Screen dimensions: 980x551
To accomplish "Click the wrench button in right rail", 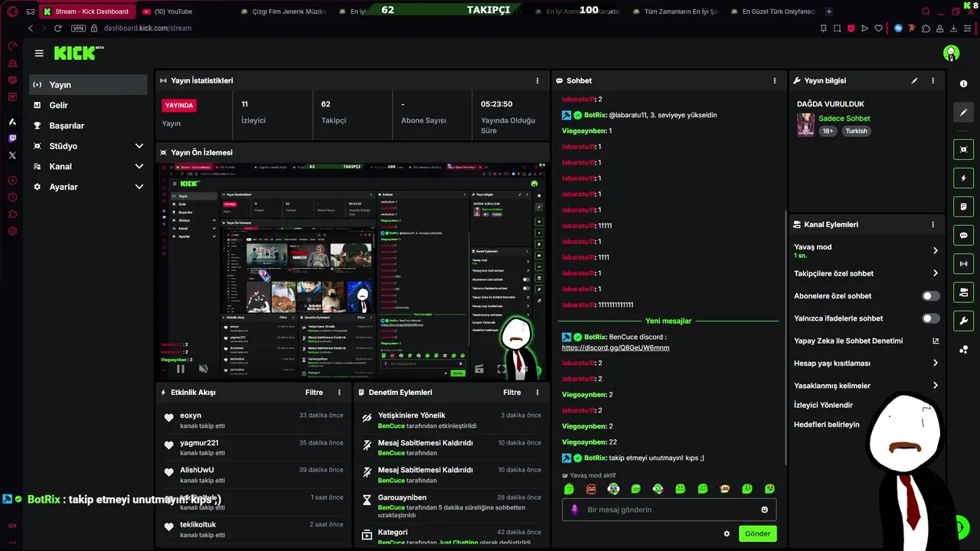I will point(963,321).
